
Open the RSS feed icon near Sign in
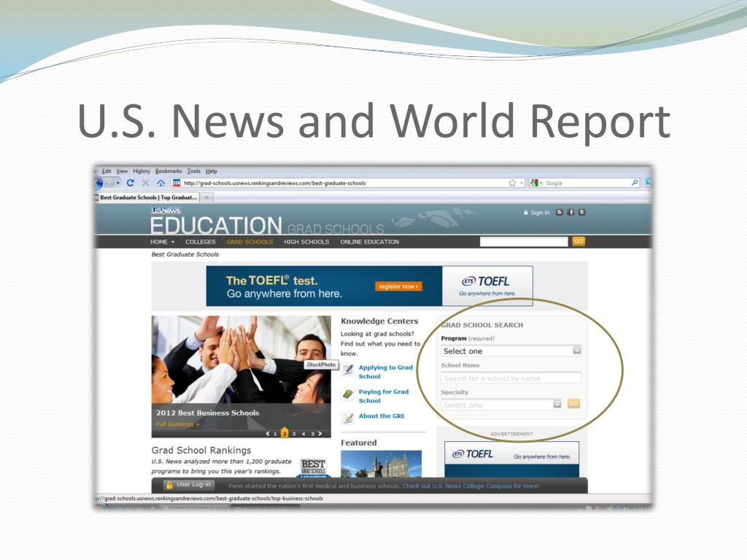pyautogui.click(x=560, y=212)
